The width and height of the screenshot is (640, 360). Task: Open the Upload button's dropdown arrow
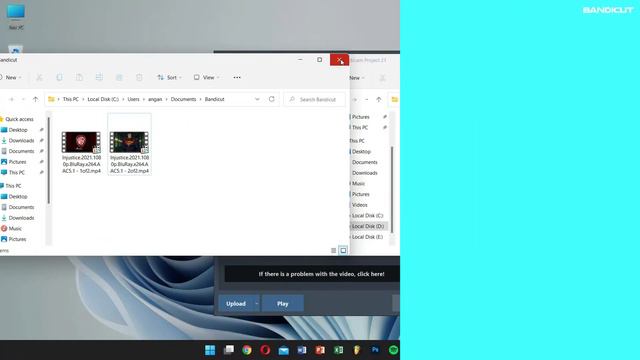click(256, 304)
